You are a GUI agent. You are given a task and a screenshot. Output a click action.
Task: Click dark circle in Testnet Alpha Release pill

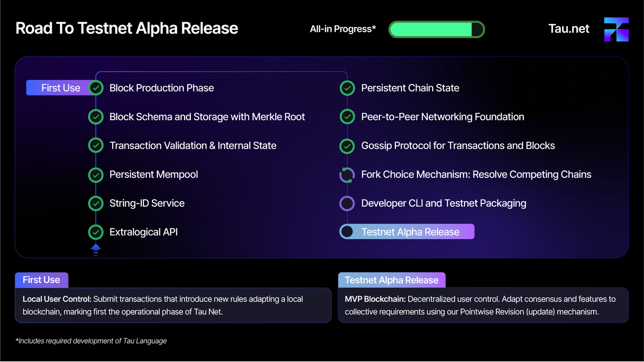(x=347, y=232)
